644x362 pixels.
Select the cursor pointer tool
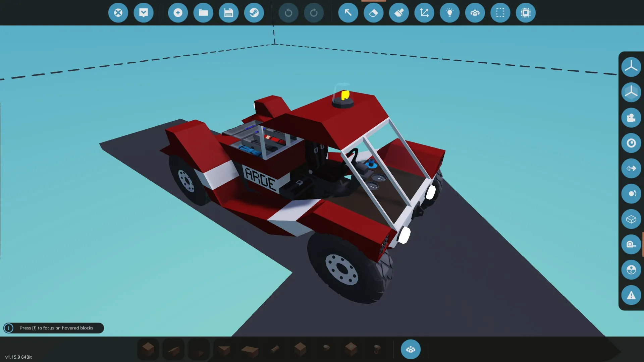348,13
